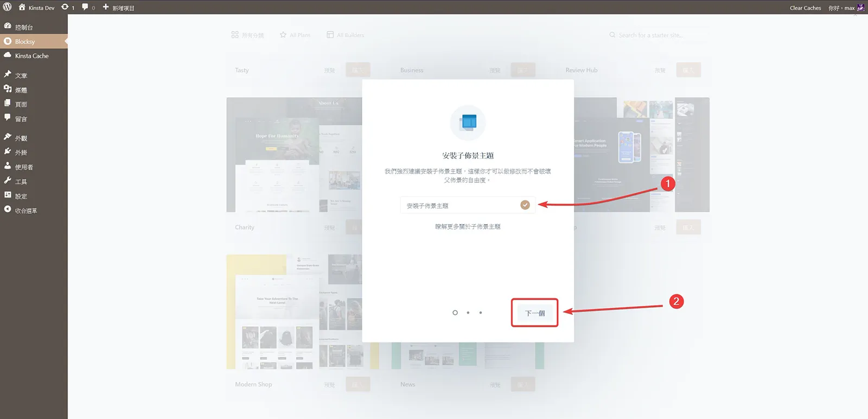Open Kinsta Cache menu item

(x=34, y=55)
